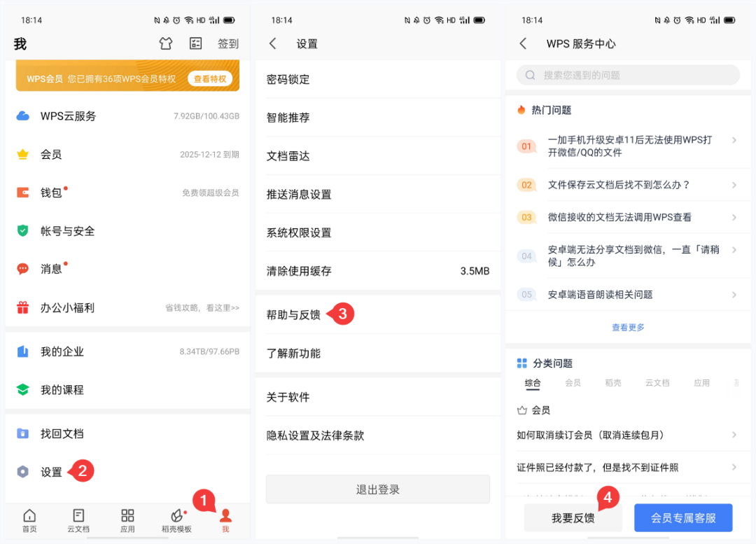The image size is (756, 544).
Task: Tap the 我的课程 graduation cap icon
Action: coord(22,389)
